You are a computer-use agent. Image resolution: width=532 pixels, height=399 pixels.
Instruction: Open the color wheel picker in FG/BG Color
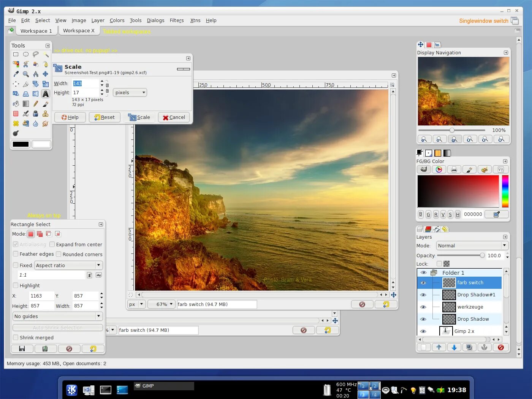[439, 169]
